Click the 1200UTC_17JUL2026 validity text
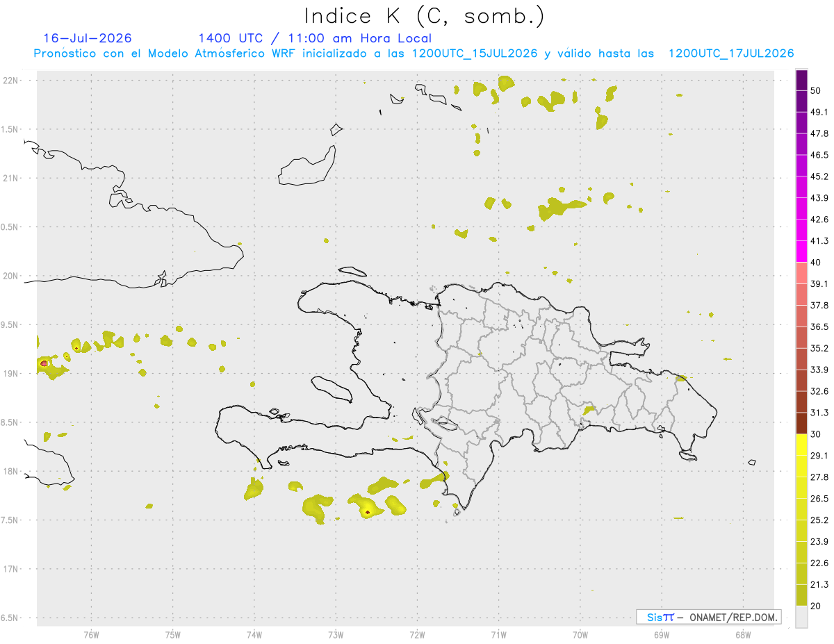The height and width of the screenshot is (644, 834). click(731, 53)
